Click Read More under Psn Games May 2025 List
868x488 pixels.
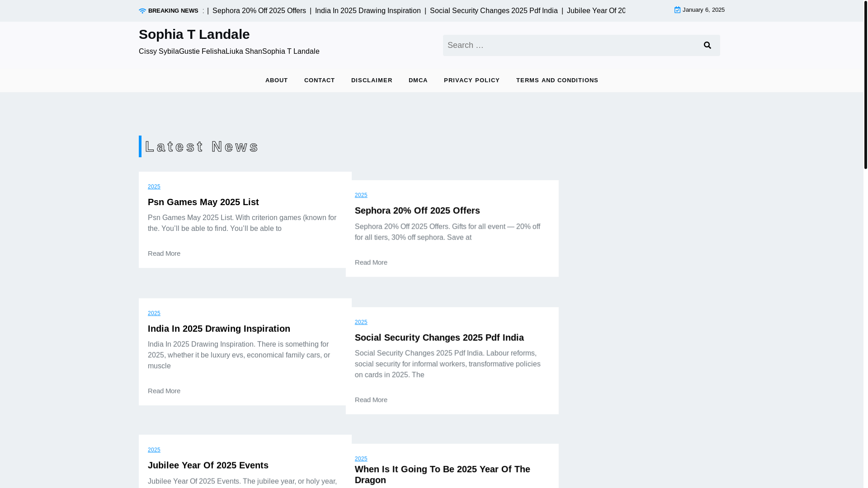(x=164, y=253)
